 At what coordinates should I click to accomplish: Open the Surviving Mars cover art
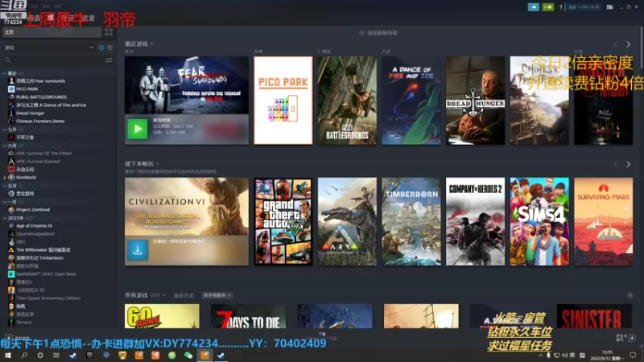(603, 222)
